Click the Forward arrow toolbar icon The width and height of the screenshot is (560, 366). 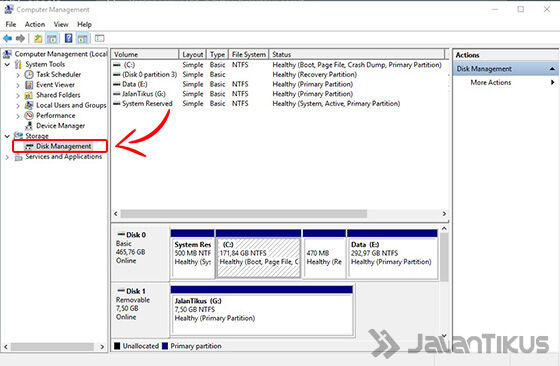click(21, 38)
